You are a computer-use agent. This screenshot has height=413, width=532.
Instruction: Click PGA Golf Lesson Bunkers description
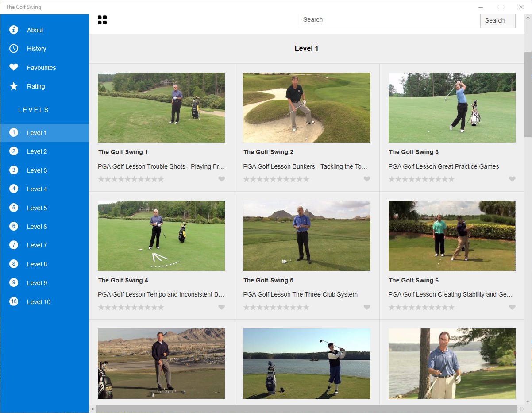click(305, 166)
